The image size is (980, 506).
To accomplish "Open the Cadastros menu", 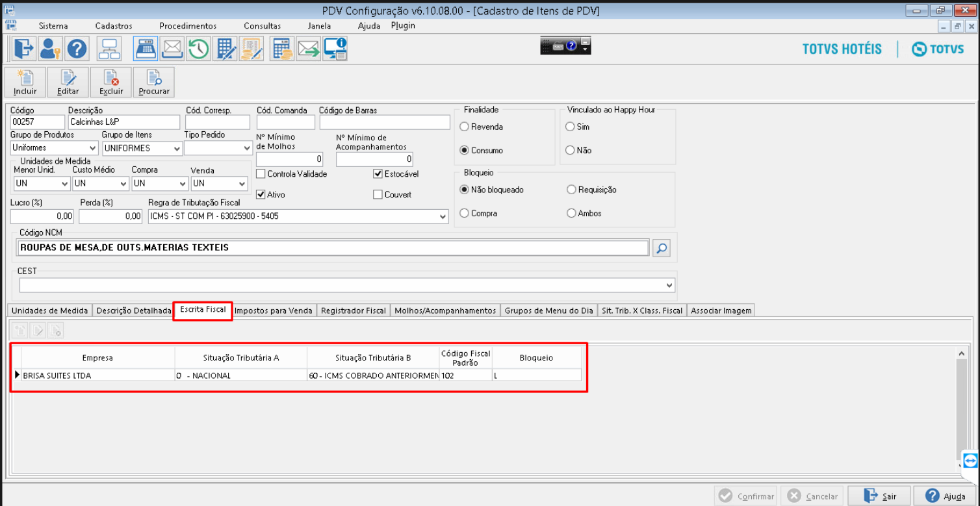I will click(x=114, y=26).
